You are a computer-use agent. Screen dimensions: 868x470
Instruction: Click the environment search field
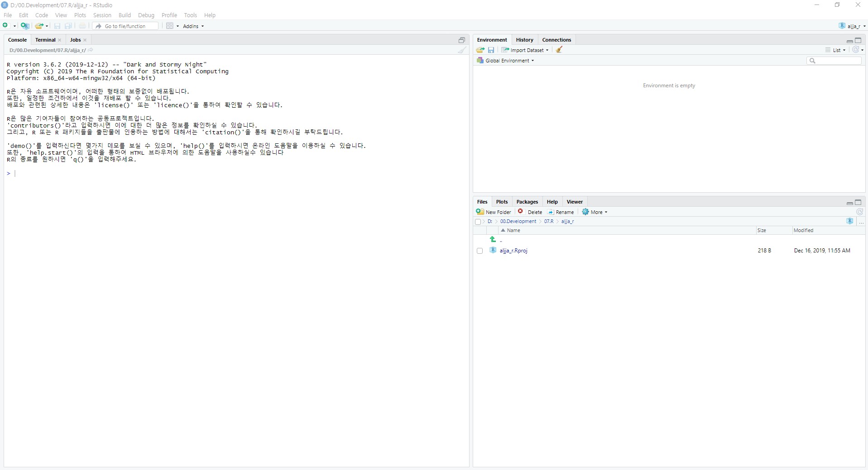click(834, 61)
